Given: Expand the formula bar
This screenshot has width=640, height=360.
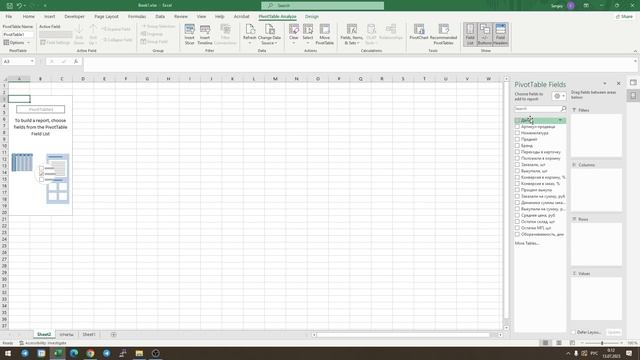Looking at the screenshot, I should [635, 61].
